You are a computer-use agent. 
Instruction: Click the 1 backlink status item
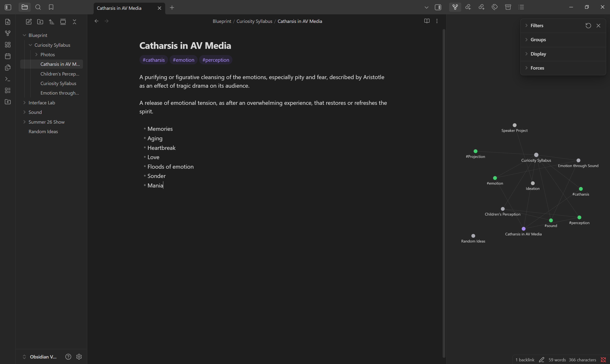pos(525,360)
